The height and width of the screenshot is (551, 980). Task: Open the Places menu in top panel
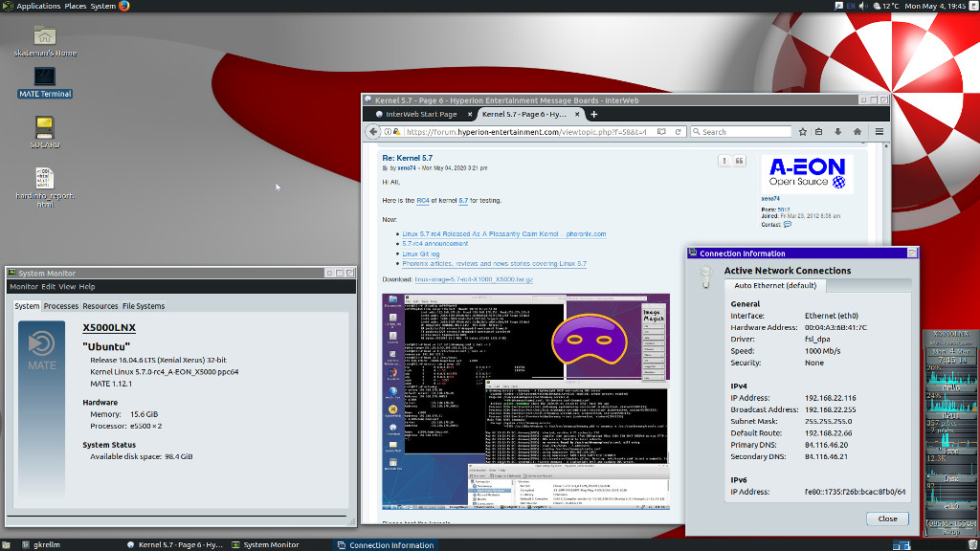pyautogui.click(x=75, y=6)
